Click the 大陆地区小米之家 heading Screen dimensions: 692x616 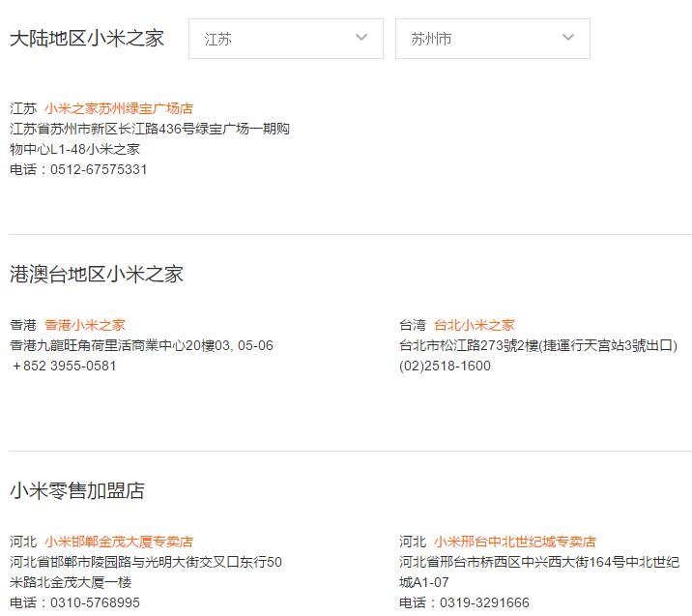(x=87, y=39)
